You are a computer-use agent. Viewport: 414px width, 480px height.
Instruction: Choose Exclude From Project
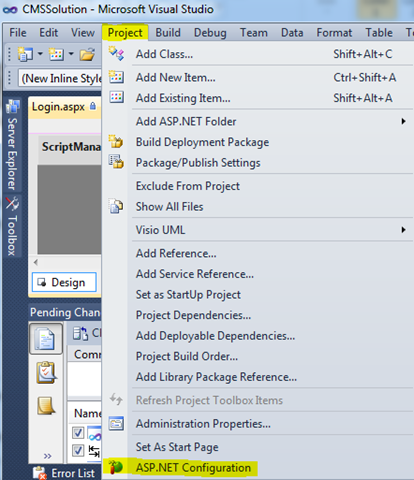[x=257, y=186]
